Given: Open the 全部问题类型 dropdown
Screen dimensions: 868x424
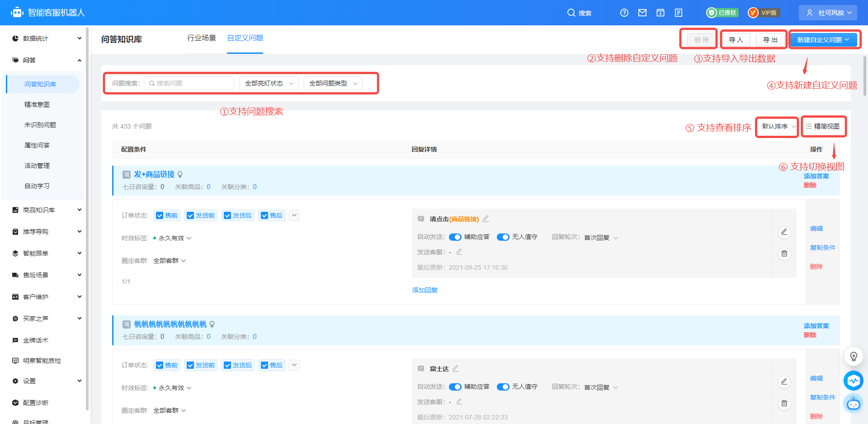Looking at the screenshot, I should (333, 83).
